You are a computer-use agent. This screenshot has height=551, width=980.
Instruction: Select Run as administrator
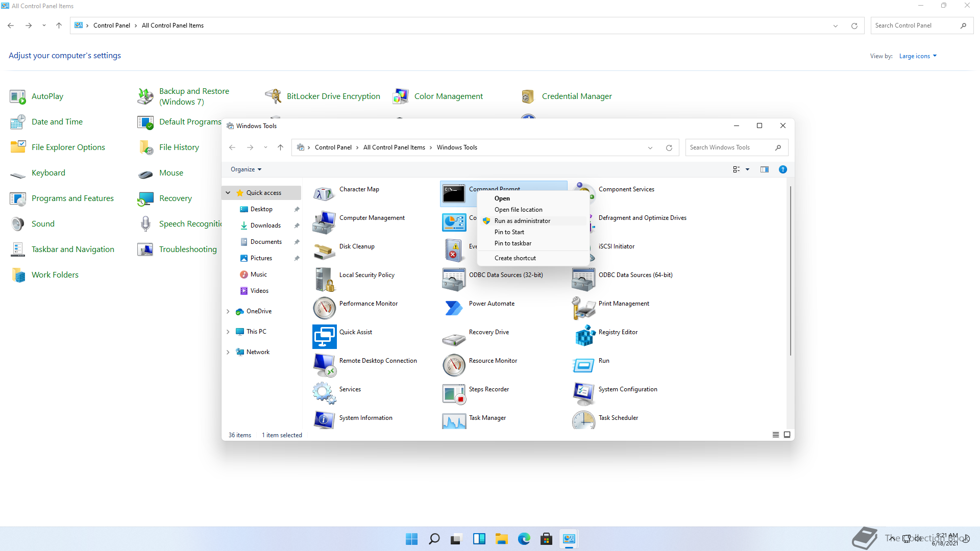[x=533, y=221]
